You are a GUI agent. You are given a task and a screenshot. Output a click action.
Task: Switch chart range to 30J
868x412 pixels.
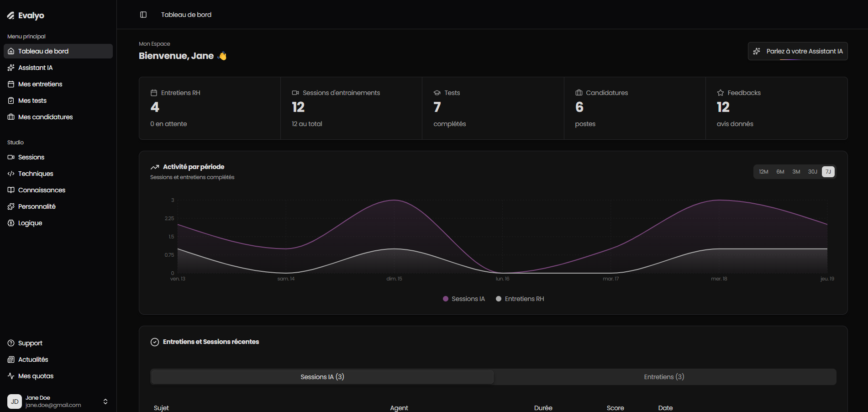(x=812, y=172)
